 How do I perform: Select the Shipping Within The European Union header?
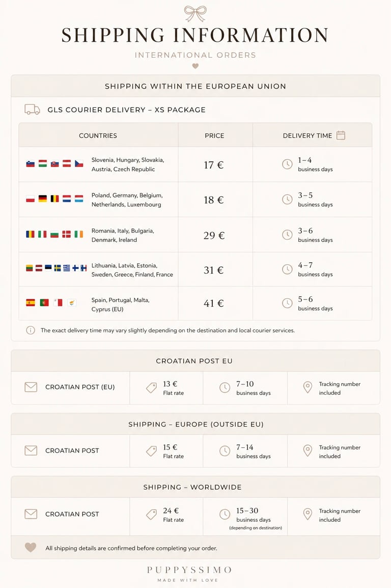coord(195,87)
